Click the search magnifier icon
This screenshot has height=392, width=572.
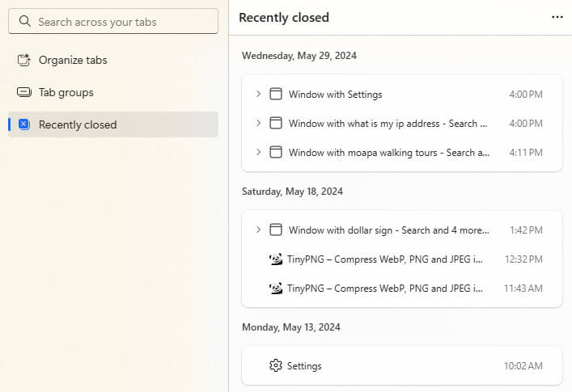(x=24, y=21)
